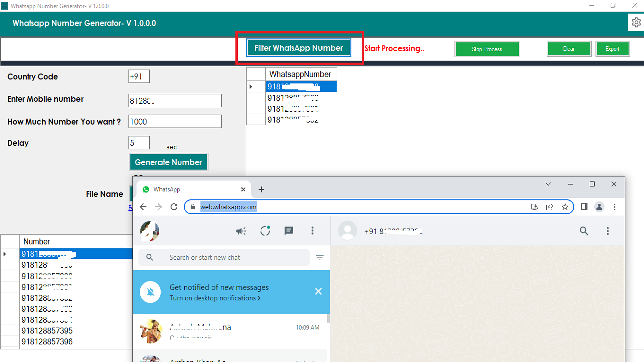
Task: Dismiss the notifications banner with its X
Action: [x=318, y=291]
